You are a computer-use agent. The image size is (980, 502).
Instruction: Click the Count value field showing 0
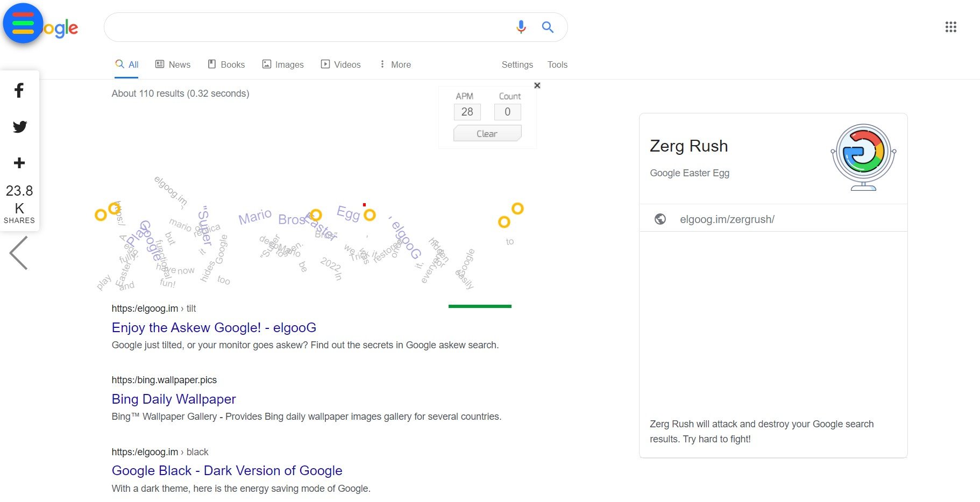pos(507,112)
